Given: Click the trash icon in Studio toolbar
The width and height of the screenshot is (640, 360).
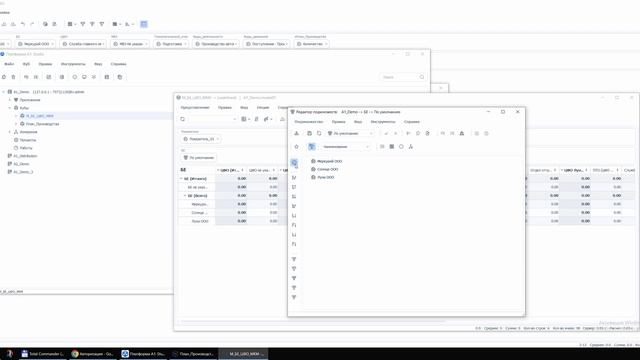Looking at the screenshot, I should tap(13, 77).
